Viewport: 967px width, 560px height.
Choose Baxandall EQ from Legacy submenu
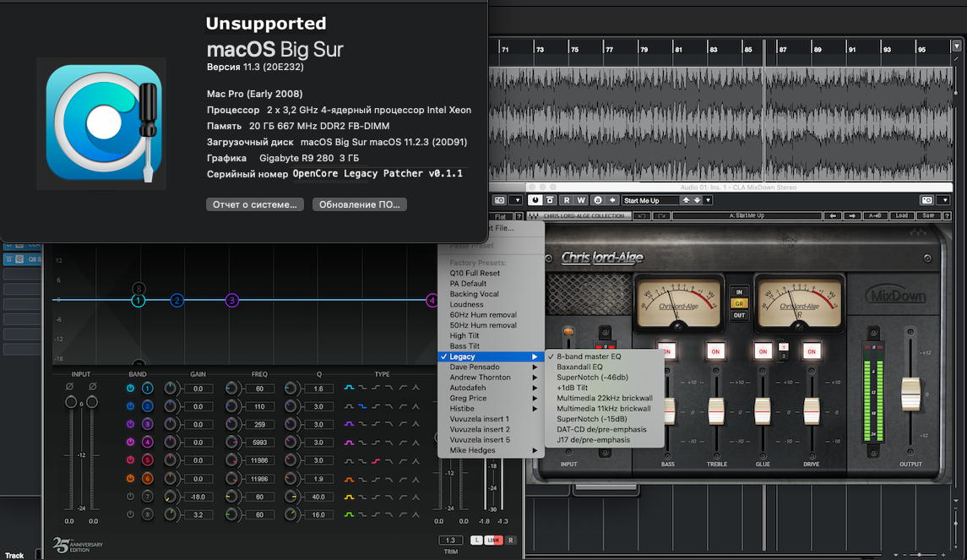click(579, 367)
